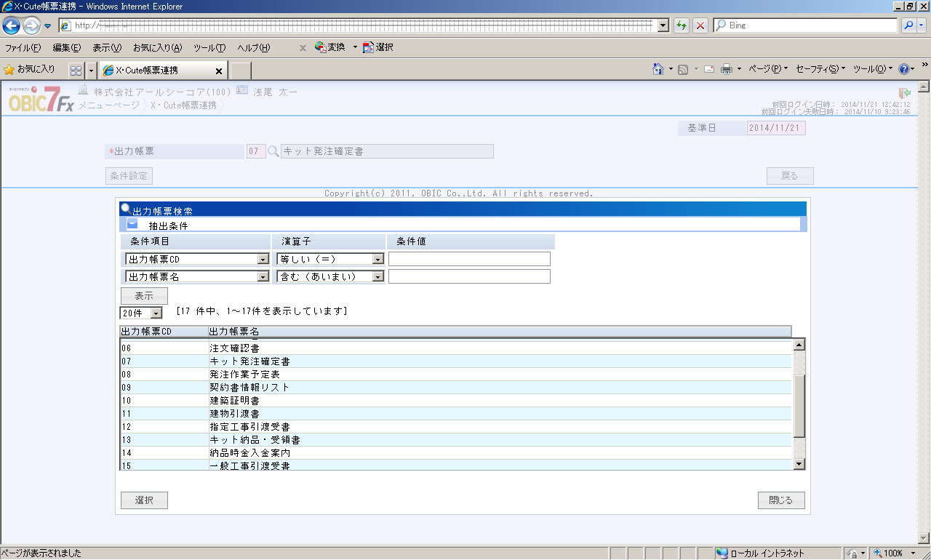Close the X・Cute帳票連携 tab
Image resolution: width=931 pixels, height=560 pixels.
click(x=219, y=71)
